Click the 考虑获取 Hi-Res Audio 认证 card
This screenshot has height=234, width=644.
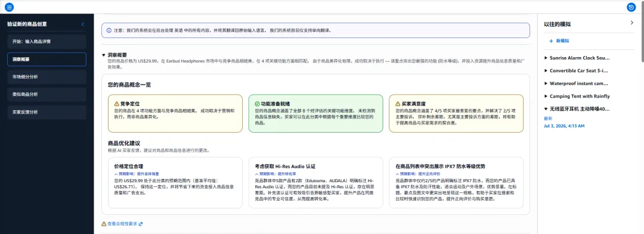coord(315,183)
